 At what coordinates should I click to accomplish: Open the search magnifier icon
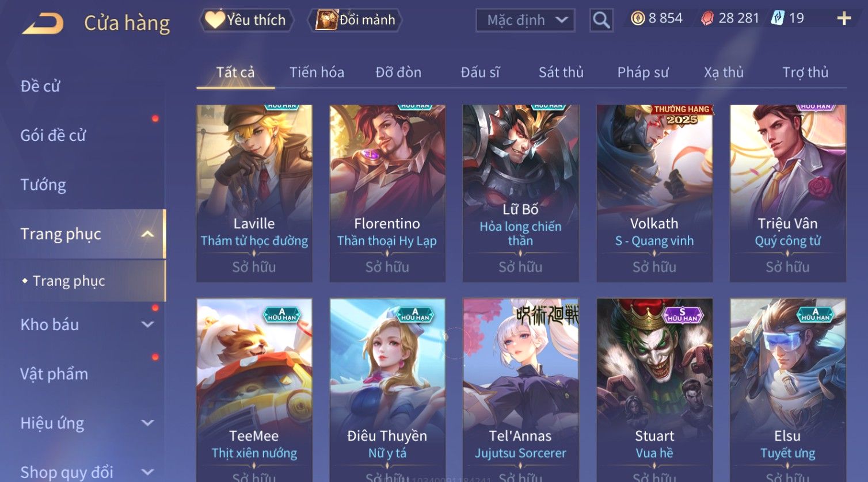coord(601,20)
